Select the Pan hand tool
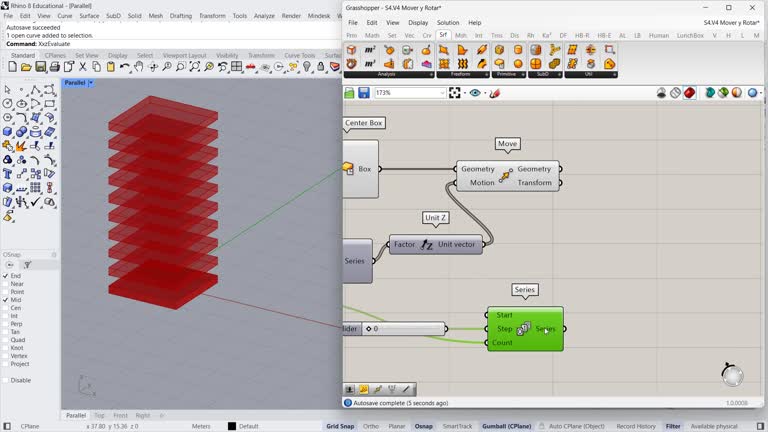768x432 pixels. pyautogui.click(x=139, y=67)
